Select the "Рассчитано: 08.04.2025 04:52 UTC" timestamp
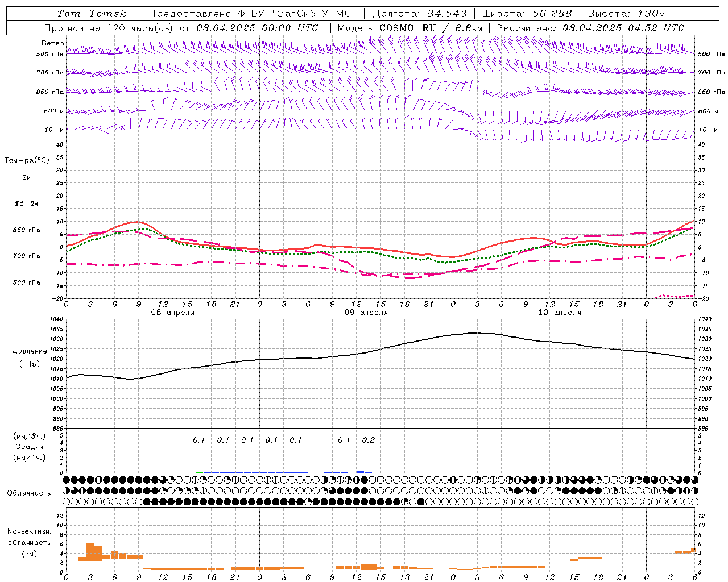 [x=590, y=28]
